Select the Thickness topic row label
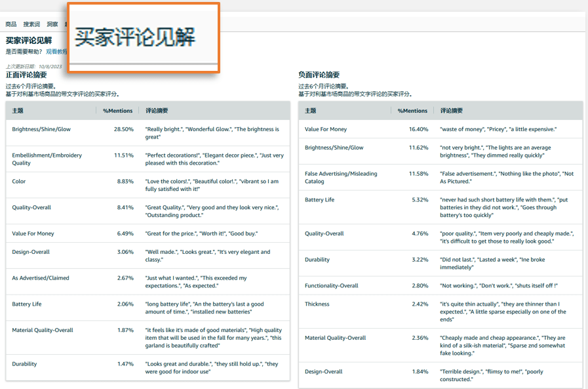The height and width of the screenshot is (389, 588). 317,304
